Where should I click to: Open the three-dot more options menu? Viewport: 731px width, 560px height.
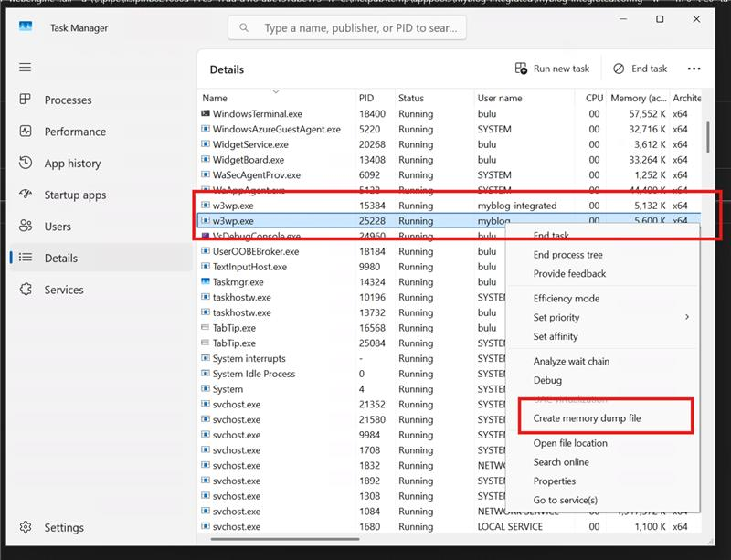pyautogui.click(x=694, y=69)
